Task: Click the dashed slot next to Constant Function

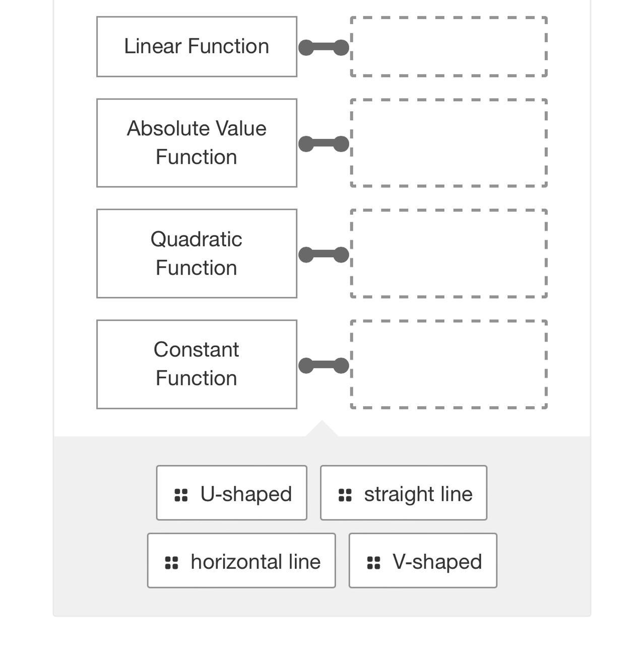Action: pyautogui.click(x=447, y=364)
